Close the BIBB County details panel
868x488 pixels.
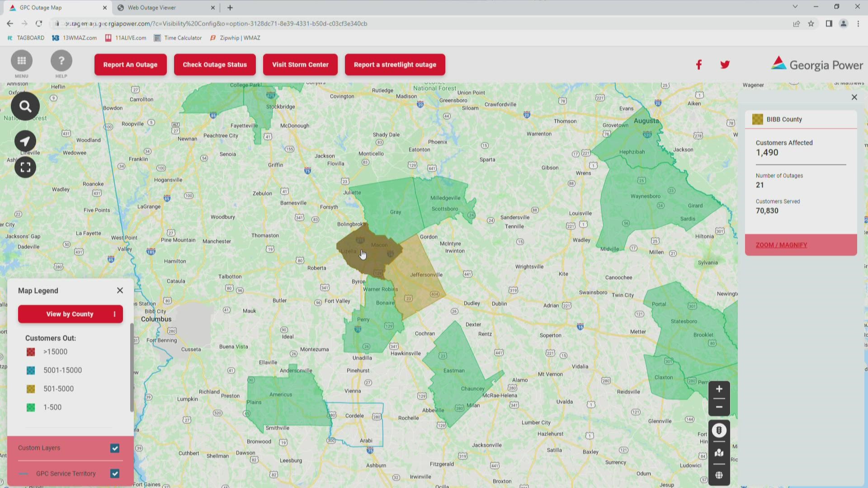click(x=854, y=97)
